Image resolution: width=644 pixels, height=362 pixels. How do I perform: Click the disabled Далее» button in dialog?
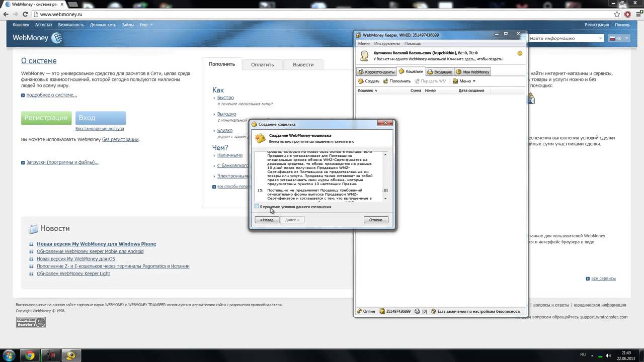[x=292, y=220]
